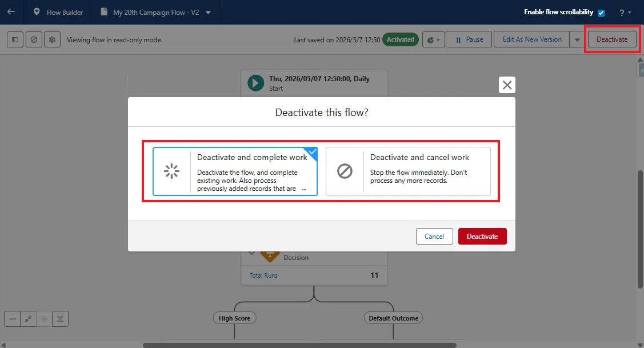Screen dimensions: 644x348
Task: Click the ban icon in cancel work card
Action: 345,171
